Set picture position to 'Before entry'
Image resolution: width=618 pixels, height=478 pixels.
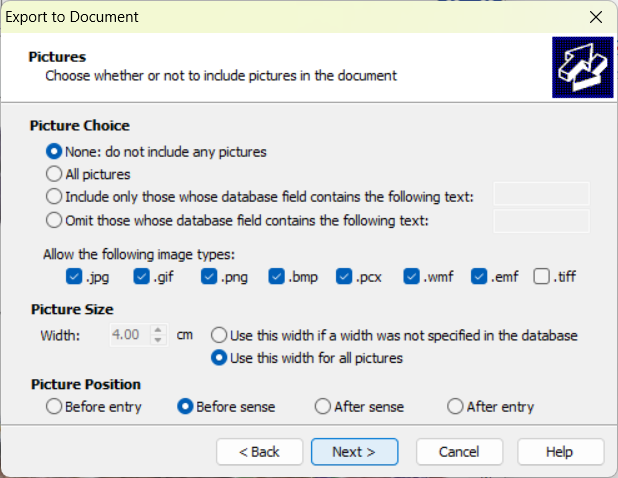coord(54,407)
